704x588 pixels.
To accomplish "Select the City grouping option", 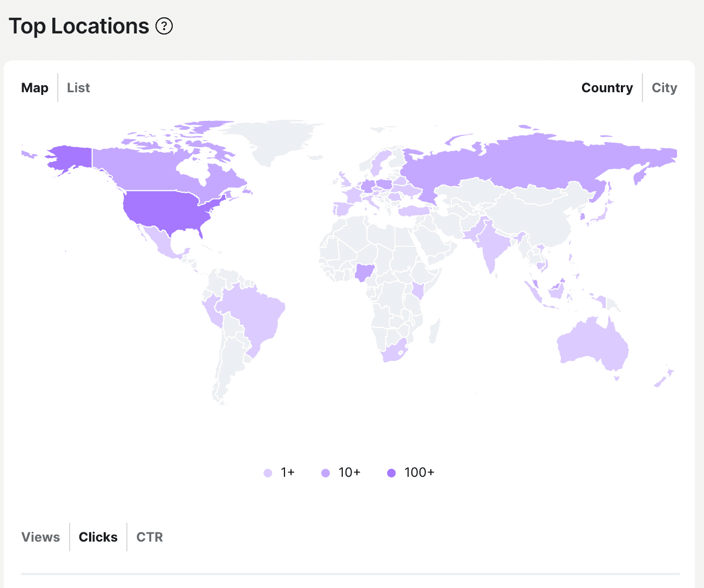I will pyautogui.click(x=664, y=88).
